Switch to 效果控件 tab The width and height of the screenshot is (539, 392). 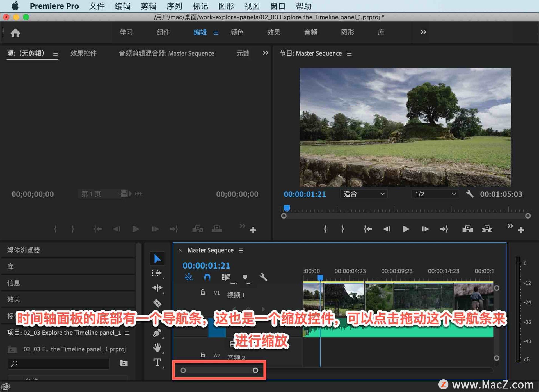point(83,53)
